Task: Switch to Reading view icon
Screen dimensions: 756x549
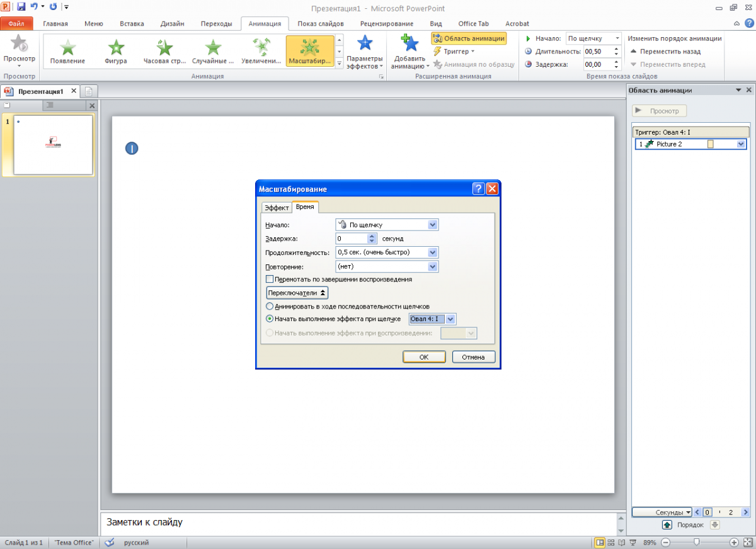Action: (621, 542)
